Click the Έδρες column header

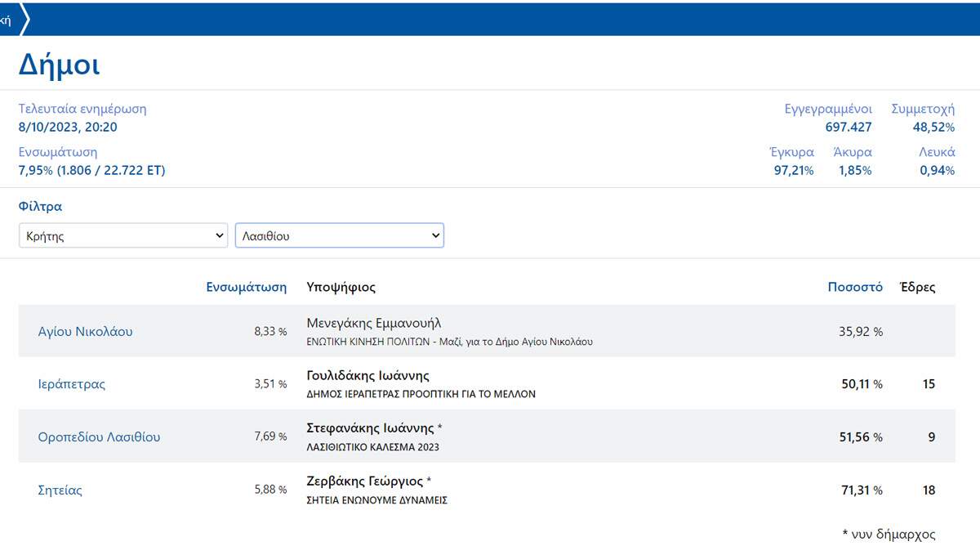(917, 287)
